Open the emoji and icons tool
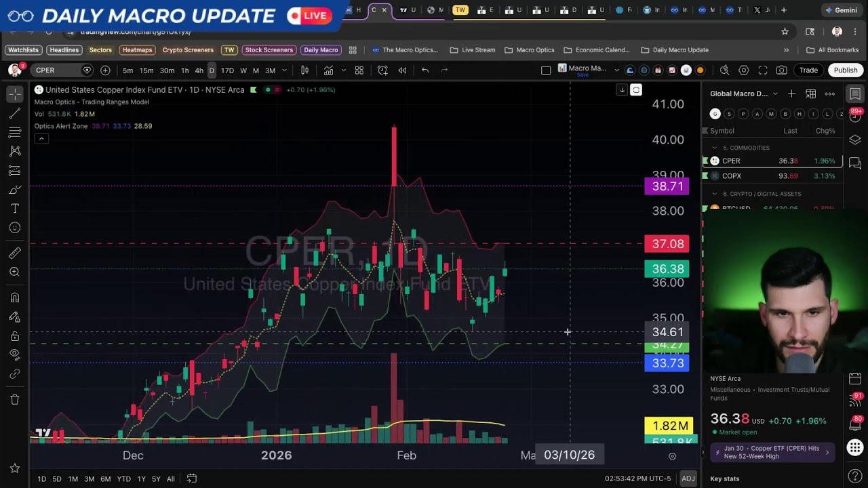Screen dimensions: 868x488 coord(15,228)
